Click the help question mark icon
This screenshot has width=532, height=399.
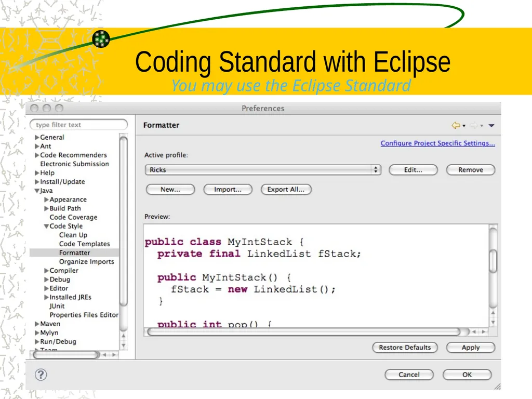41,375
